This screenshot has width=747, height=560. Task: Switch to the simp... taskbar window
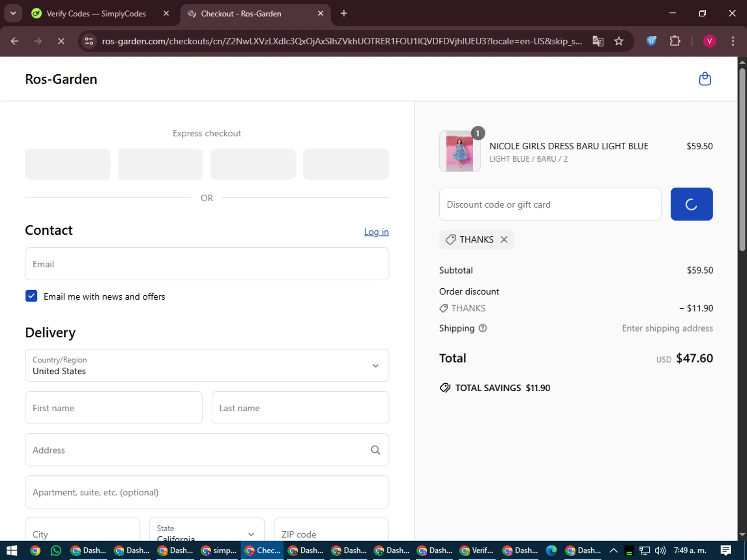tap(219, 551)
